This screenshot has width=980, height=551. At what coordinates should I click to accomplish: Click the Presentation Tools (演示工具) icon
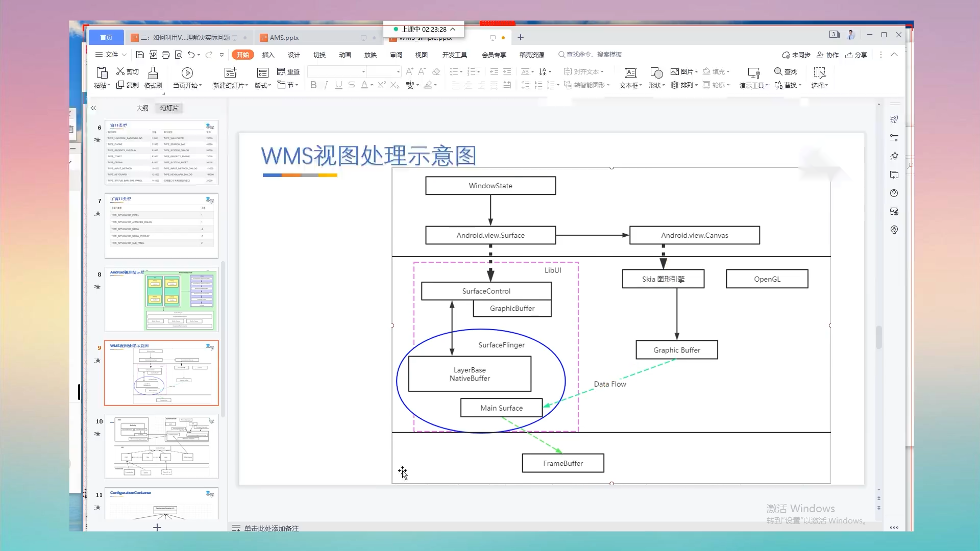753,73
